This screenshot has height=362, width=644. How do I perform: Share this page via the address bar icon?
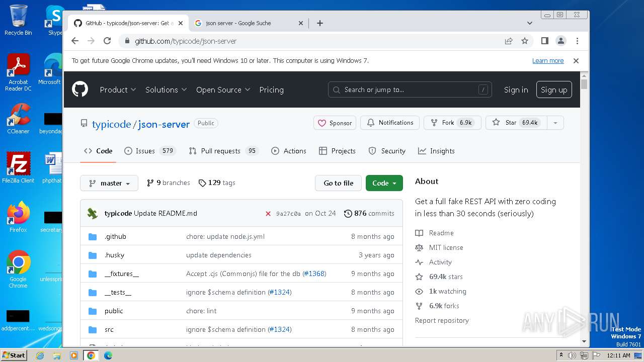pyautogui.click(x=509, y=41)
